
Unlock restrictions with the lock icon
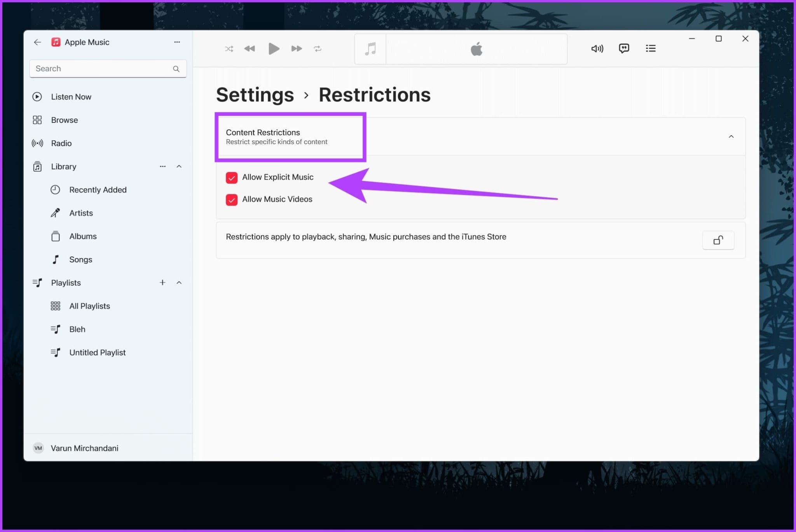(718, 240)
